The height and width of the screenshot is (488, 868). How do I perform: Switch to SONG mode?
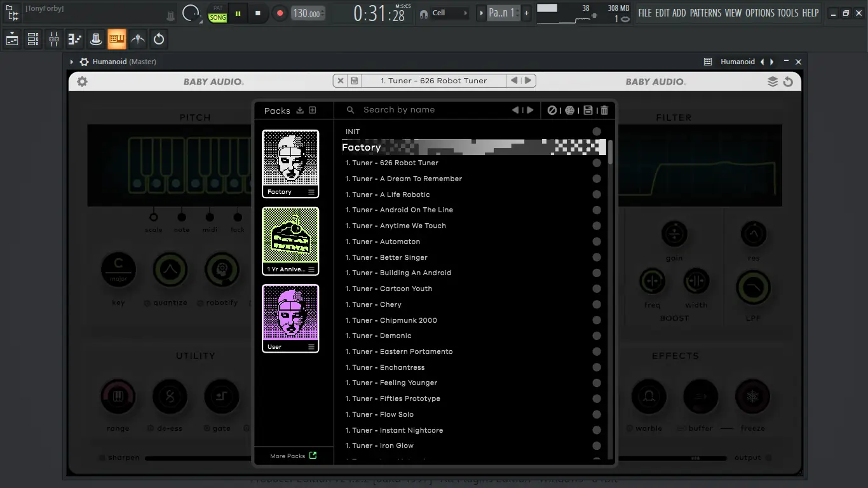tap(218, 18)
